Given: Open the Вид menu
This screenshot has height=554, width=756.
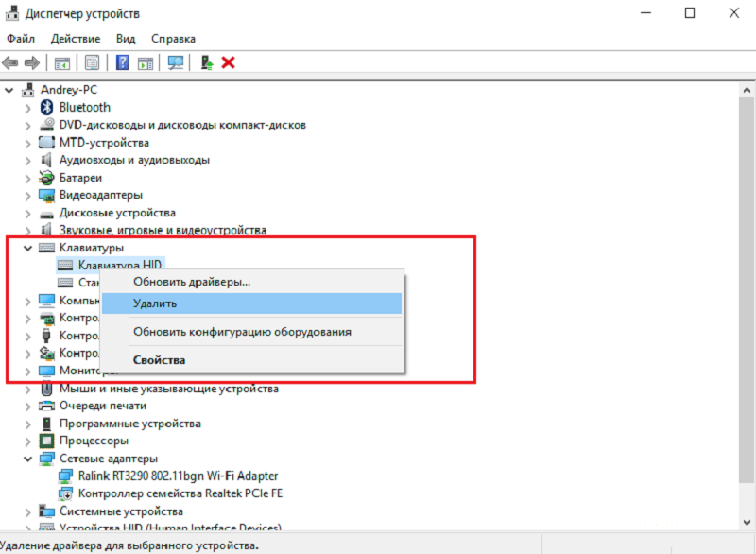Looking at the screenshot, I should [126, 39].
